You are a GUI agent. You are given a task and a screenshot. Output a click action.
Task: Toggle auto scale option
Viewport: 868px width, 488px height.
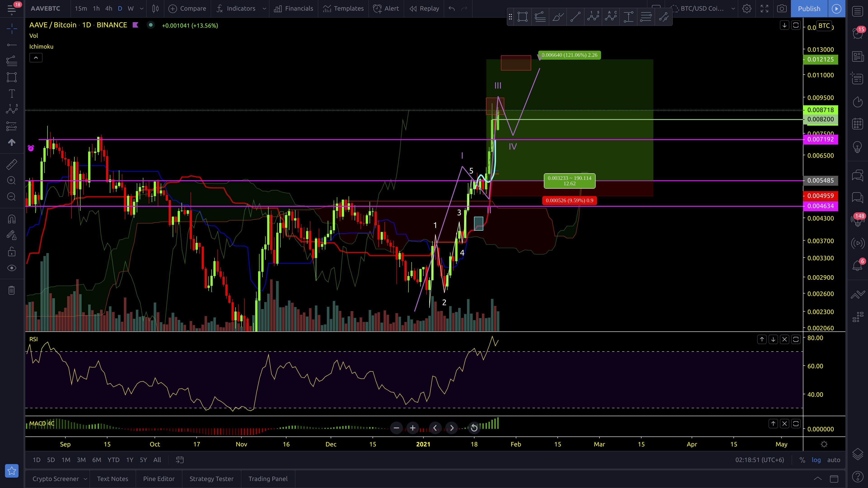click(x=834, y=460)
